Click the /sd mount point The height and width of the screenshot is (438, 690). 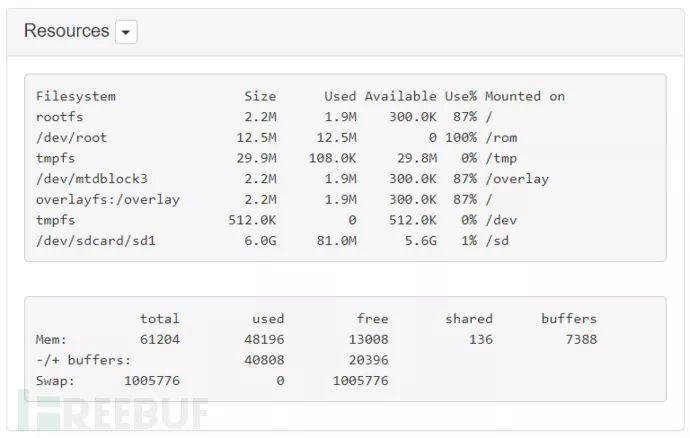pos(497,240)
